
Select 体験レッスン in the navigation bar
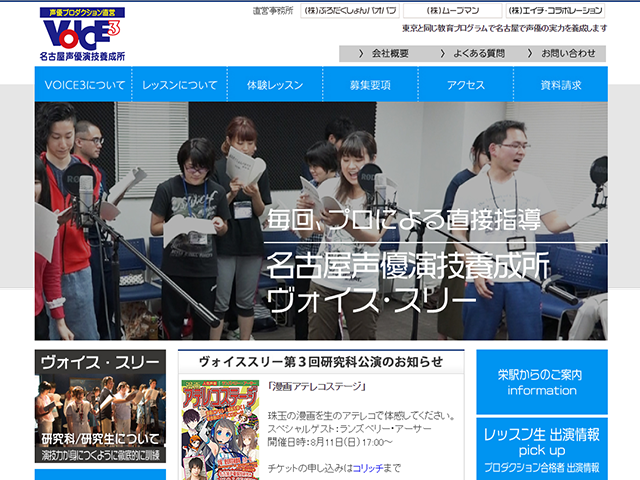(x=275, y=85)
